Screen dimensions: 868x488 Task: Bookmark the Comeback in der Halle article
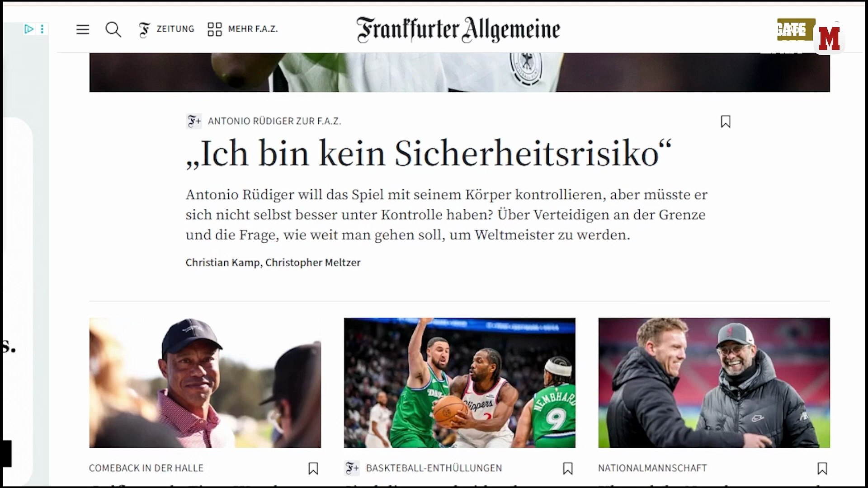313,469
